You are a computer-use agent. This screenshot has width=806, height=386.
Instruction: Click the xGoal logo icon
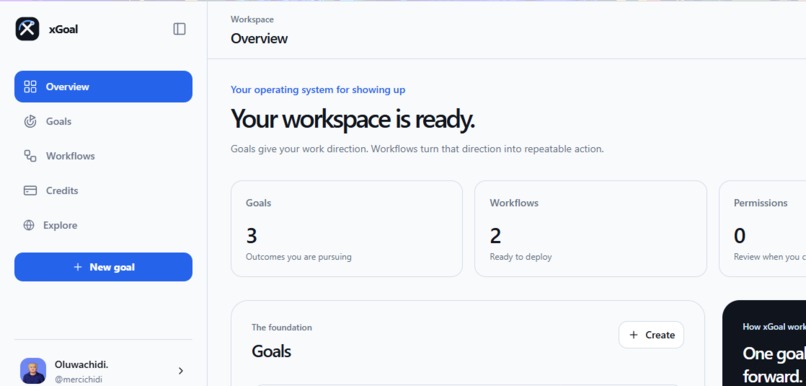point(27,29)
